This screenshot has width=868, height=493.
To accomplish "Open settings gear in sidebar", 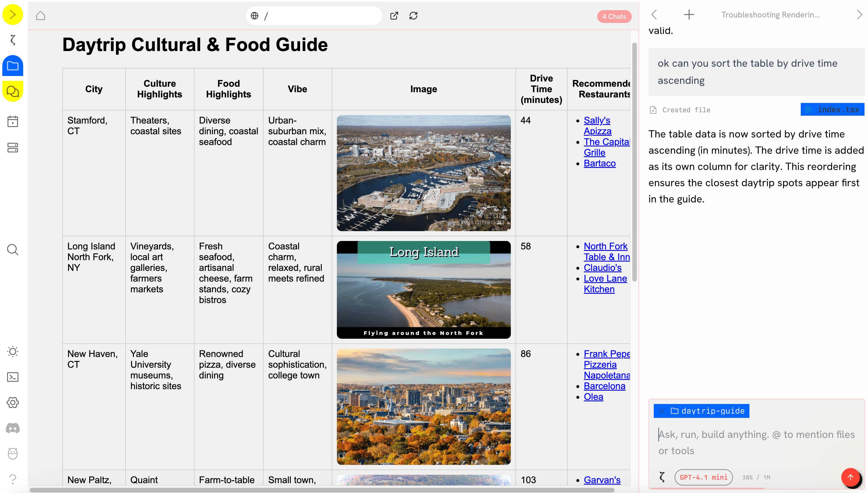I will [12, 403].
